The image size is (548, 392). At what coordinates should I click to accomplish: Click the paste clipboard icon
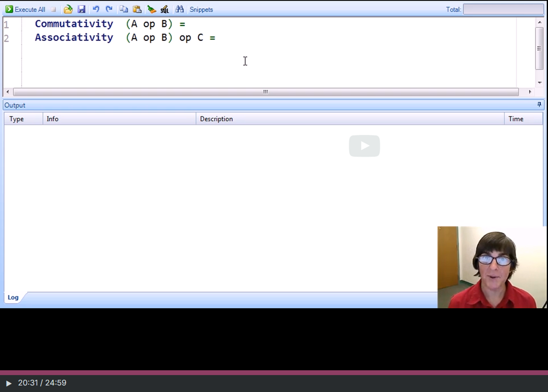137,9
